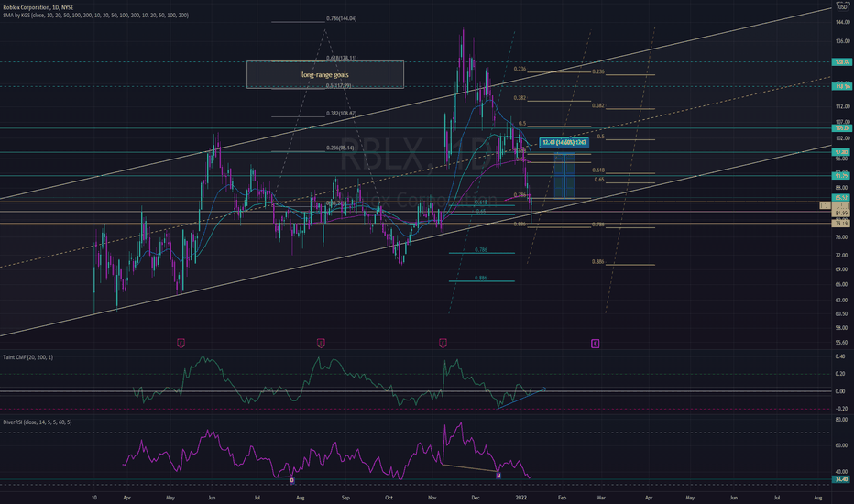Click the H divergence label on DiverRSI
This screenshot has width=854, height=504.
(x=498, y=476)
